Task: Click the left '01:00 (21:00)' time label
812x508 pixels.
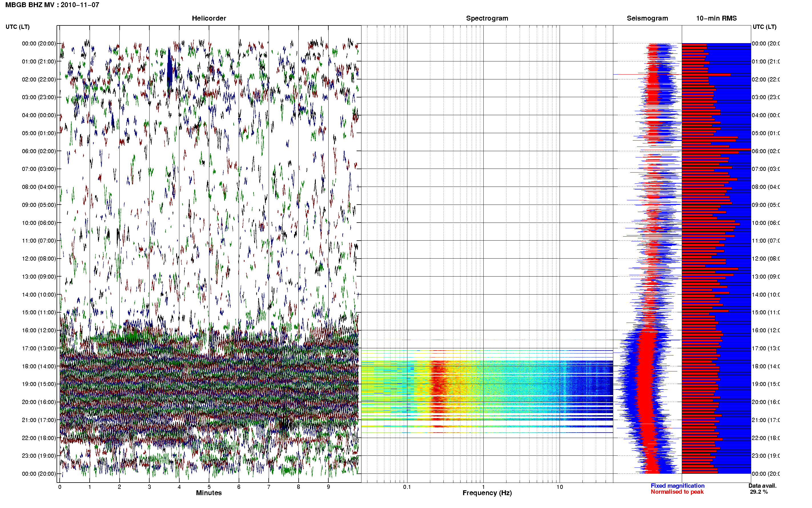Action: click(x=39, y=61)
